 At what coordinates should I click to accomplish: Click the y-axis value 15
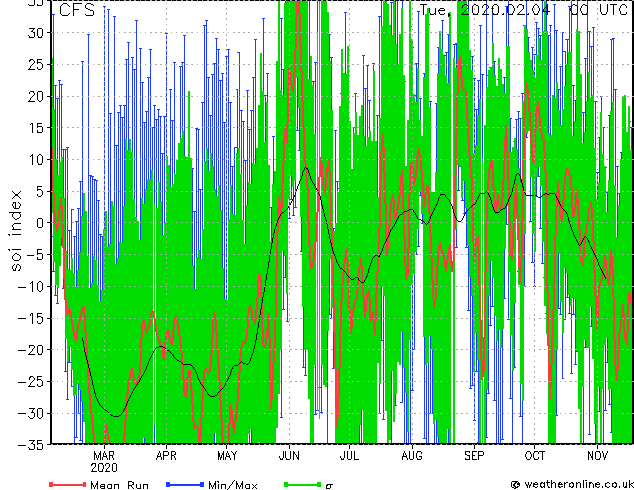point(35,128)
